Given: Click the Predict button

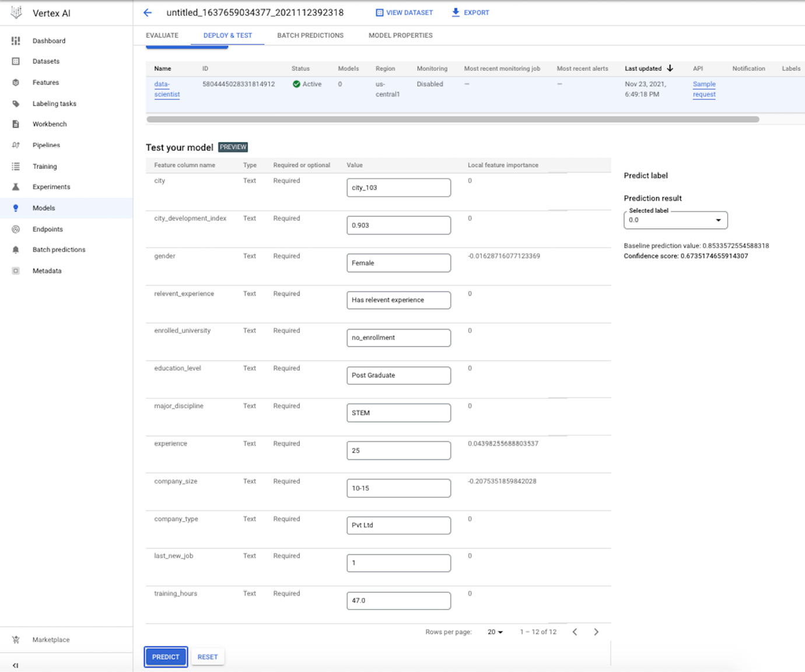Looking at the screenshot, I should coord(166,657).
